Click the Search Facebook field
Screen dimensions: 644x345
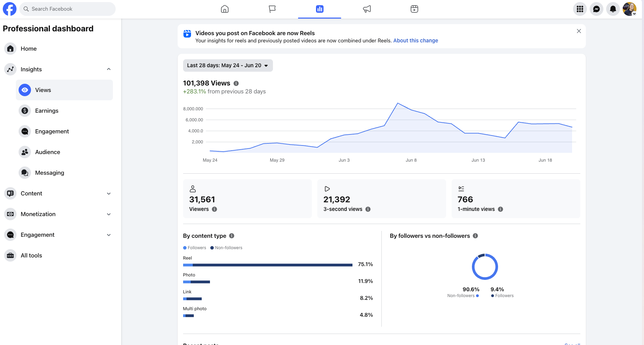pyautogui.click(x=67, y=9)
